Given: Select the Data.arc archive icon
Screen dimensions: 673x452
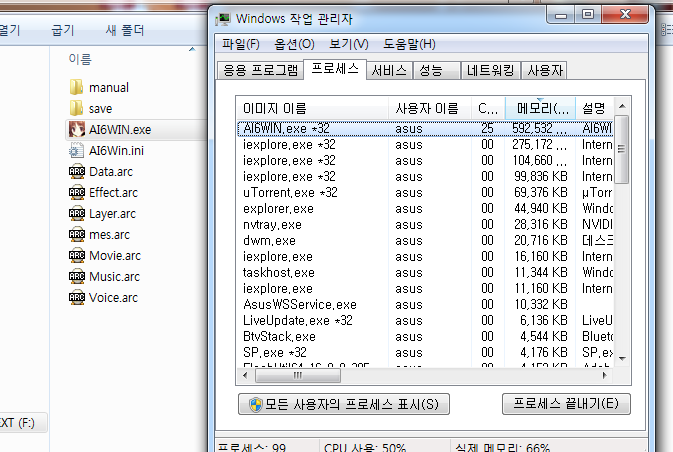Looking at the screenshot, I should point(76,171).
